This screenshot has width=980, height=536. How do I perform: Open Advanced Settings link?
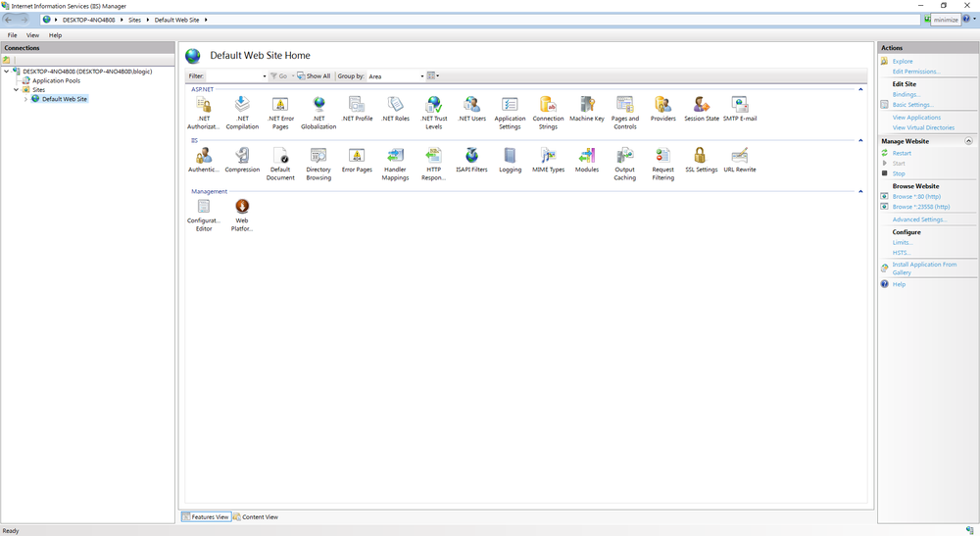click(919, 219)
